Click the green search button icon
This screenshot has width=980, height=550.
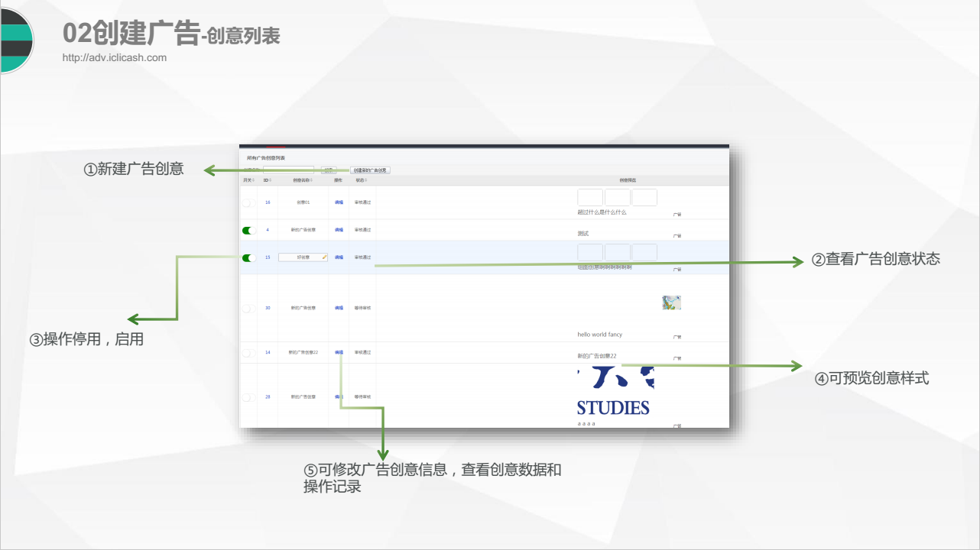329,169
